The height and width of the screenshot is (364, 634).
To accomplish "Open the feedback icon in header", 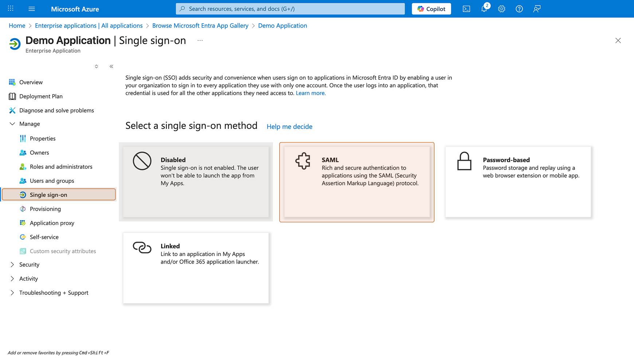I will click(537, 9).
